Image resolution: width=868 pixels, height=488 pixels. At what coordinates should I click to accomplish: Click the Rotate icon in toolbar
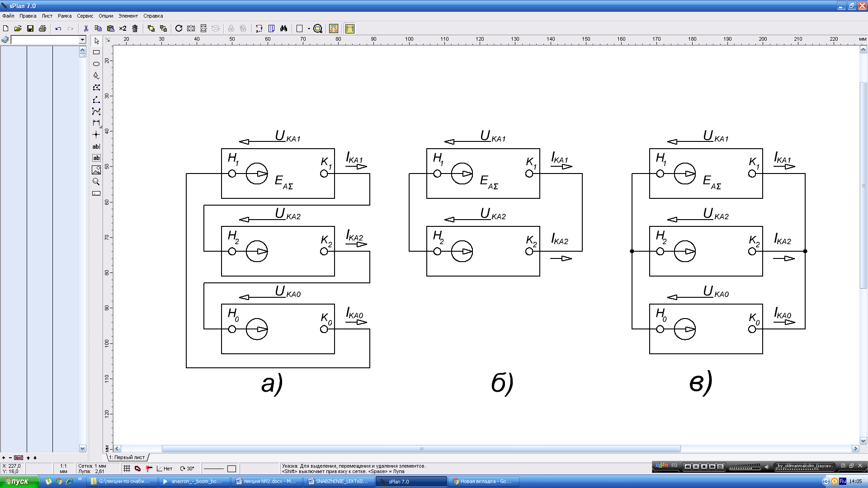[x=179, y=28]
